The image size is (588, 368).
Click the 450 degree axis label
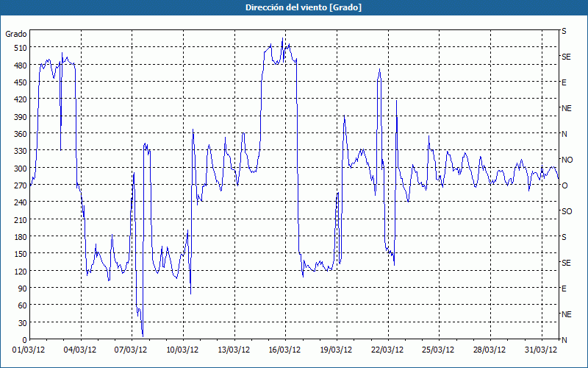coord(21,82)
